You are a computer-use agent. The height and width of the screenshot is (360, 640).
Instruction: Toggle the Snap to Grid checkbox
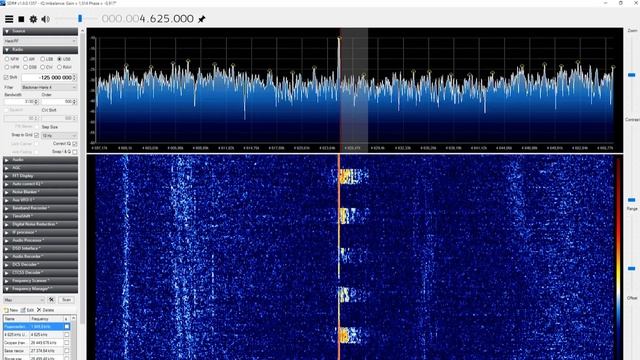point(36,135)
